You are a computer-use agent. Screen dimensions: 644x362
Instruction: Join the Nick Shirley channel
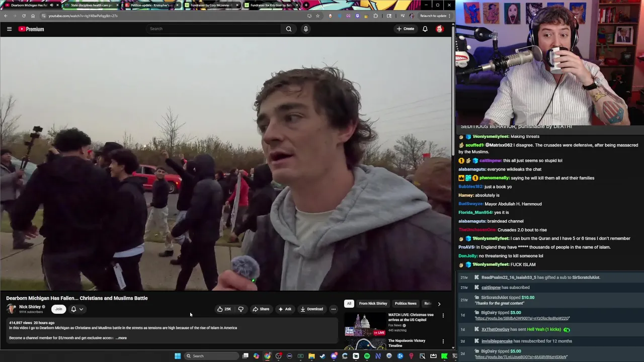[58, 309]
